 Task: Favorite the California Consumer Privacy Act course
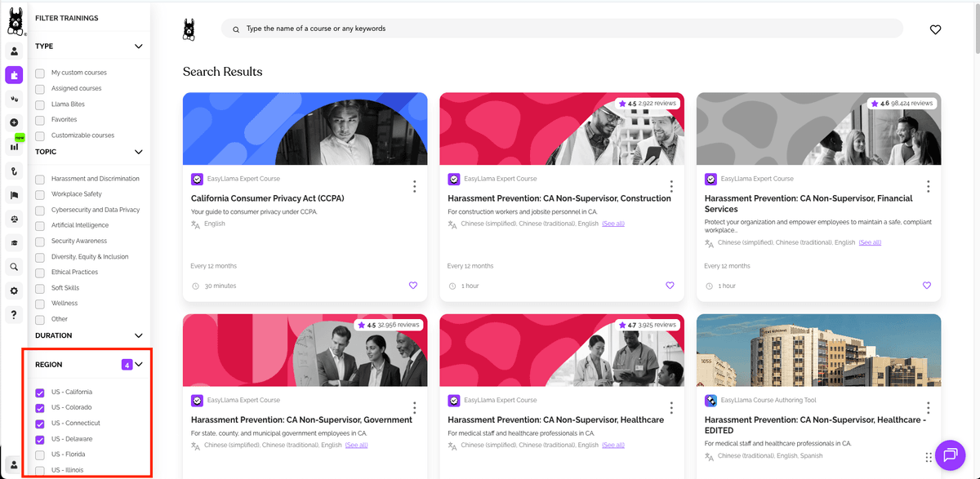[x=413, y=286]
